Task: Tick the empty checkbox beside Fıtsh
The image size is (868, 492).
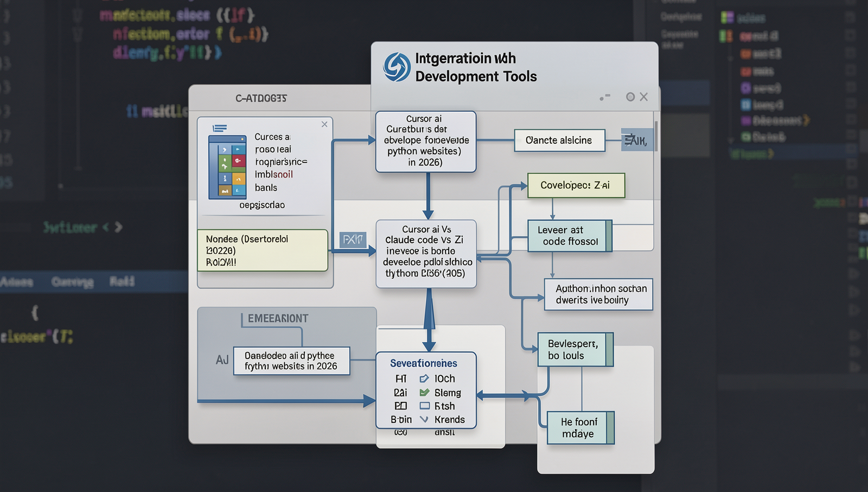Action: pos(425,406)
